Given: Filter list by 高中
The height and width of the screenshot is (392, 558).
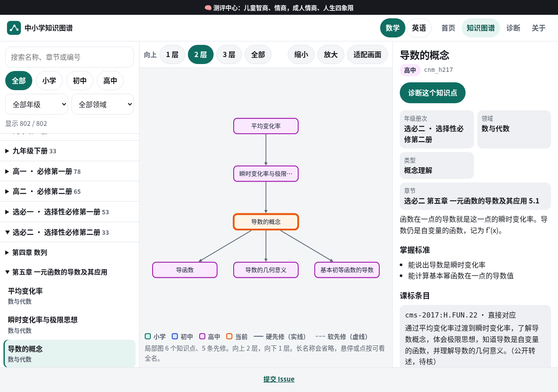Looking at the screenshot, I should [110, 81].
